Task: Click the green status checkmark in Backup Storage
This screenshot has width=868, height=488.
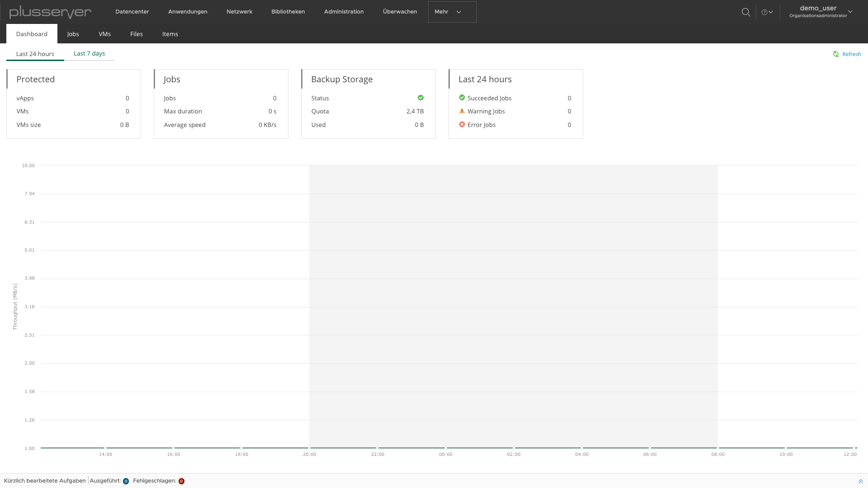Action: (x=420, y=97)
